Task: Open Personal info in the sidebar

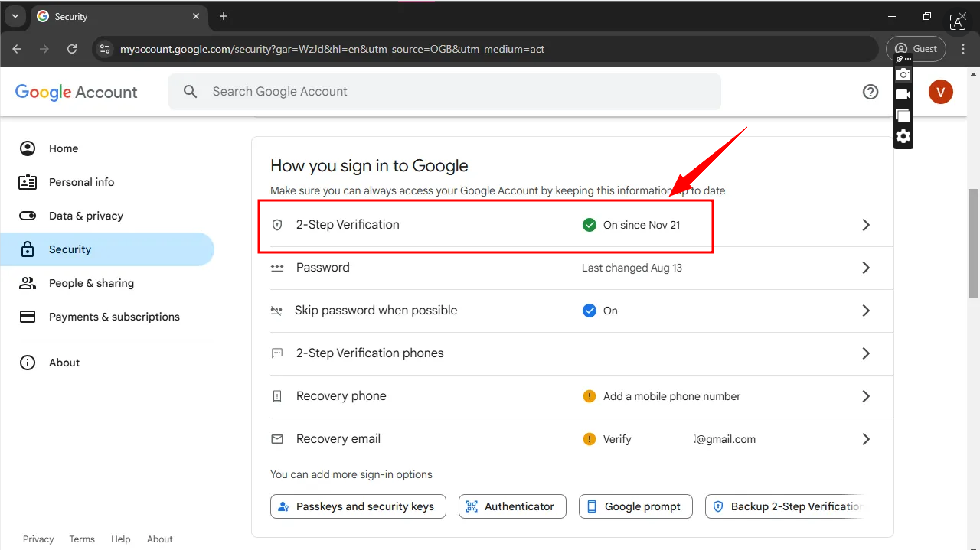Action: click(107, 182)
